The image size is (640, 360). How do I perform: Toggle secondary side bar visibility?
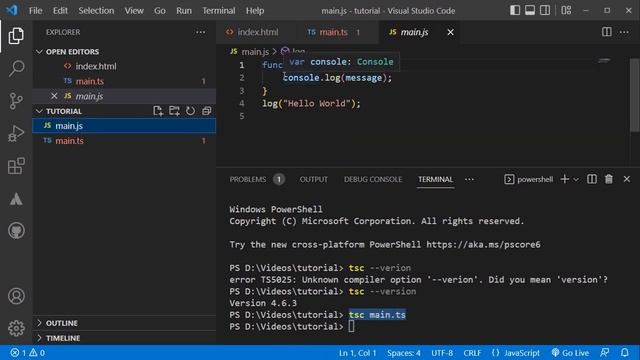click(545, 11)
